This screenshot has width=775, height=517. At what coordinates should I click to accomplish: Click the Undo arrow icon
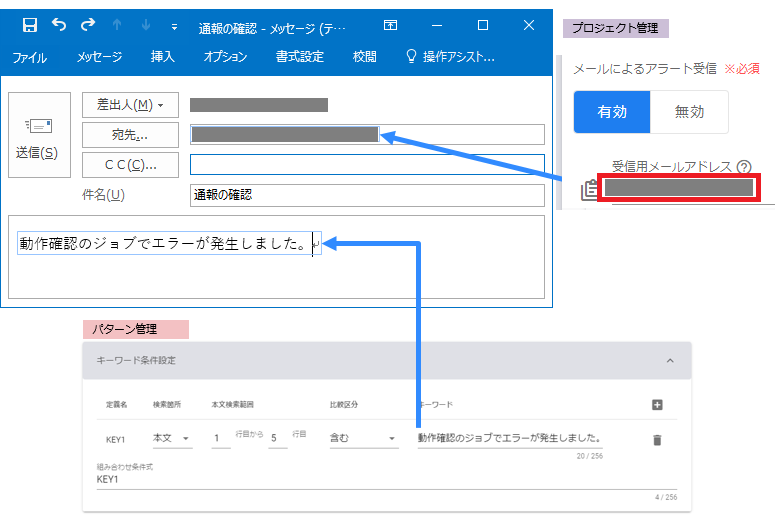59,25
